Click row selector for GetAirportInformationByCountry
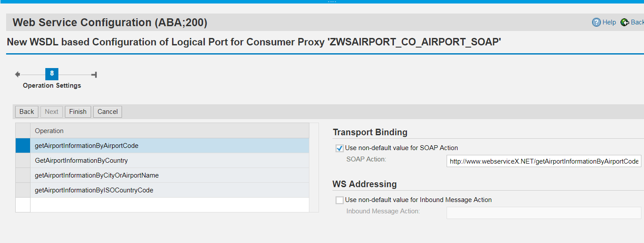The image size is (644, 243). pos(23,161)
